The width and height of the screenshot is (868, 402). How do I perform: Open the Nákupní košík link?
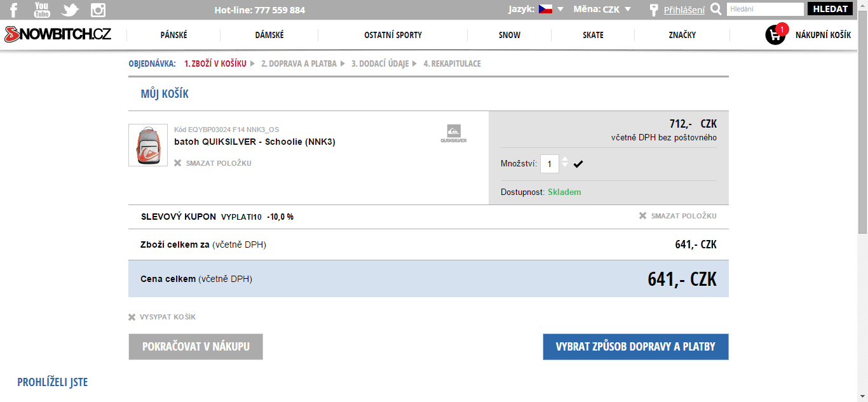[x=823, y=35]
